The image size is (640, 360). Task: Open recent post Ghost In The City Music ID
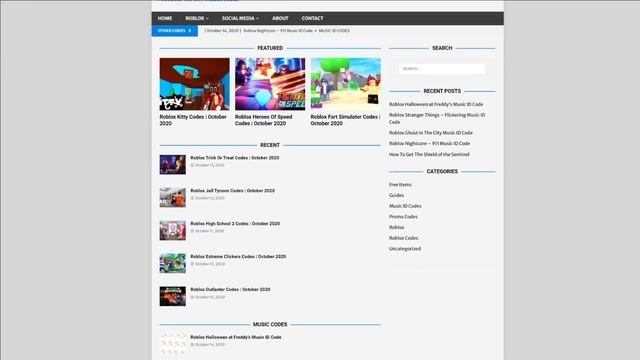pyautogui.click(x=431, y=133)
